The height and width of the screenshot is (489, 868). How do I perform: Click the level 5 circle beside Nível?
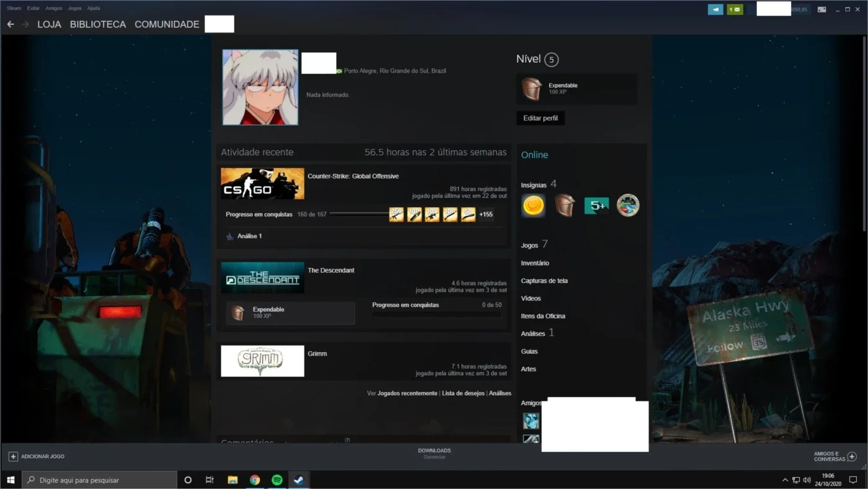(x=551, y=60)
